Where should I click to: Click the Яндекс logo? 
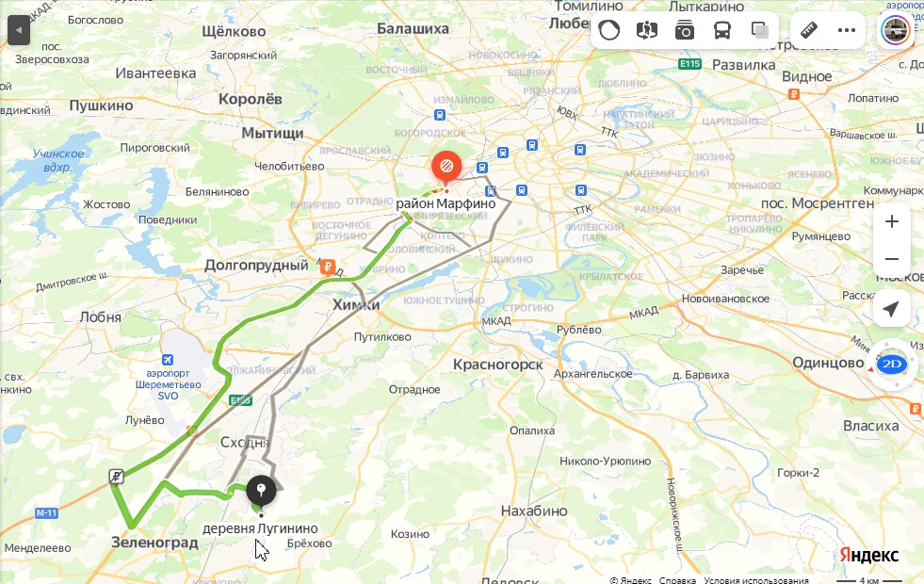(x=869, y=555)
